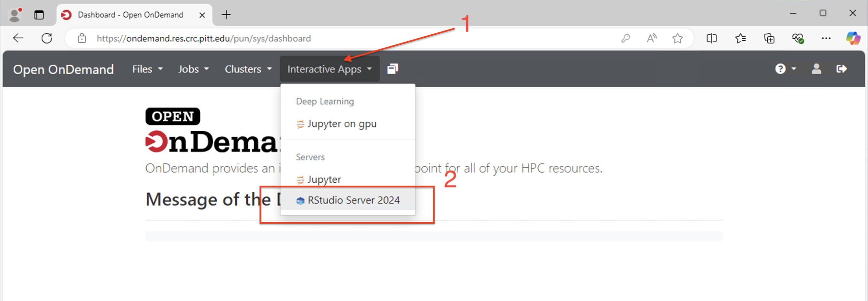Click the OnDemand logo image
Viewport: 868px width, 301px height.
(213, 130)
